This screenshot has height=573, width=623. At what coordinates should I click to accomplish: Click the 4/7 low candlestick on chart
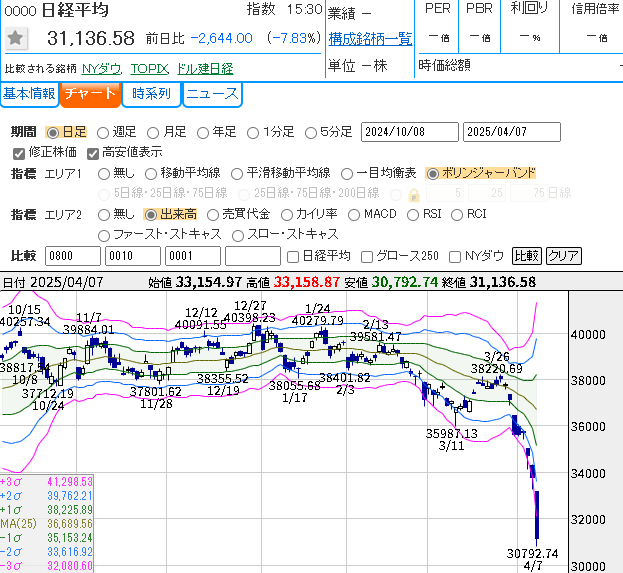[538, 518]
